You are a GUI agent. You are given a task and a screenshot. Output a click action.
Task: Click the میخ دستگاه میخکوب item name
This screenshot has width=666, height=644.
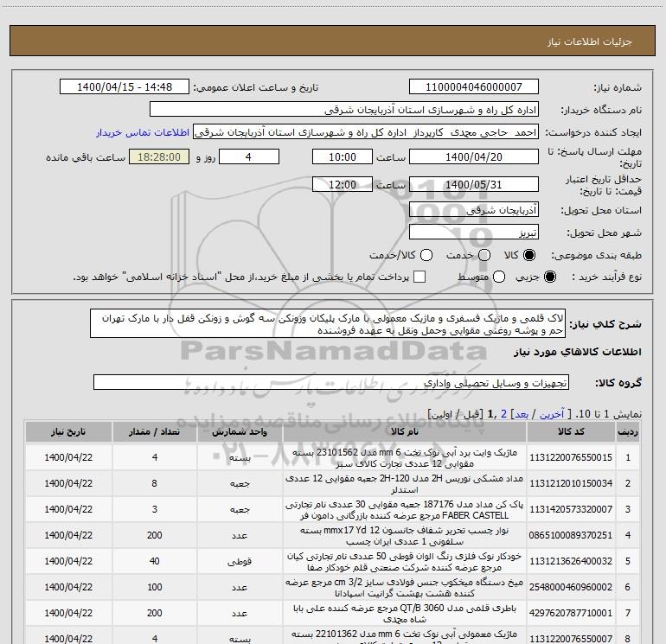(405, 588)
